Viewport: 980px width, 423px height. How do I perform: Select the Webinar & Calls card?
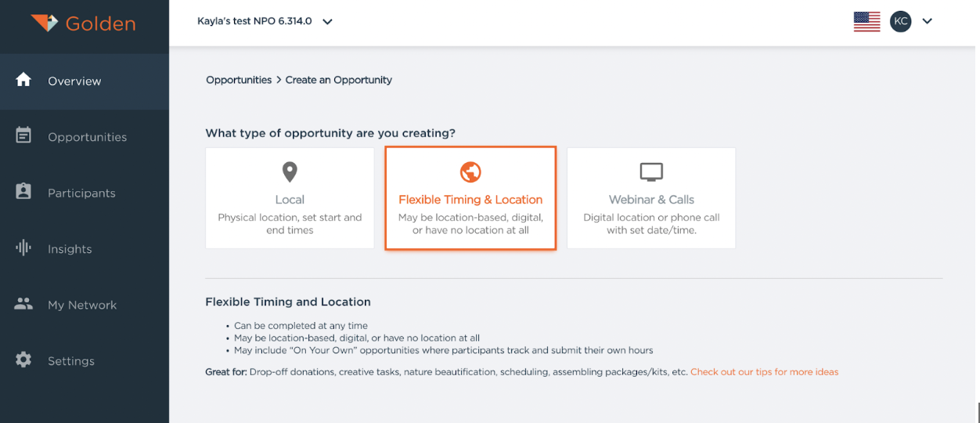click(651, 198)
